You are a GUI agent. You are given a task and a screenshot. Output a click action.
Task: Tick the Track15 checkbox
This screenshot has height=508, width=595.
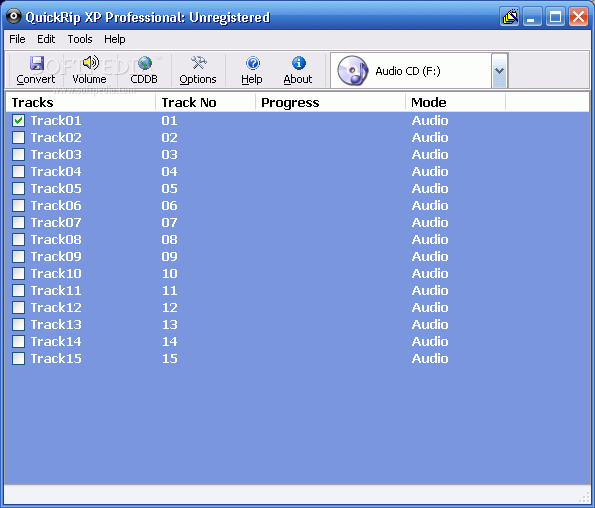(x=18, y=359)
